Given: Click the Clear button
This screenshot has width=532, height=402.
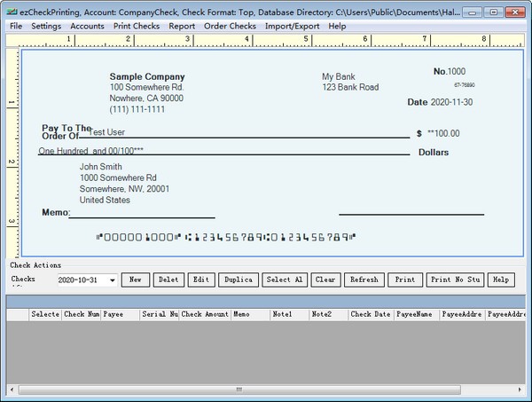Looking at the screenshot, I should point(325,280).
